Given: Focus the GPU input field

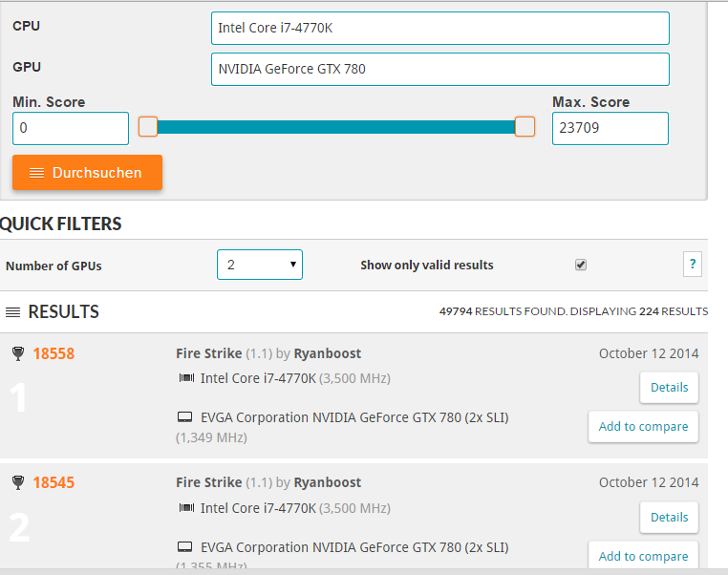Looking at the screenshot, I should point(440,69).
